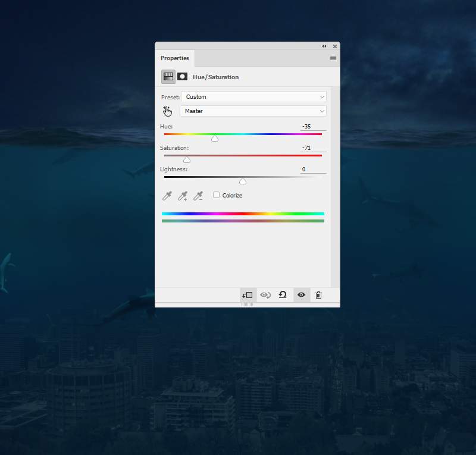This screenshot has height=455, width=476.
Task: Click the Saturation slider handle
Action: pyautogui.click(x=187, y=159)
